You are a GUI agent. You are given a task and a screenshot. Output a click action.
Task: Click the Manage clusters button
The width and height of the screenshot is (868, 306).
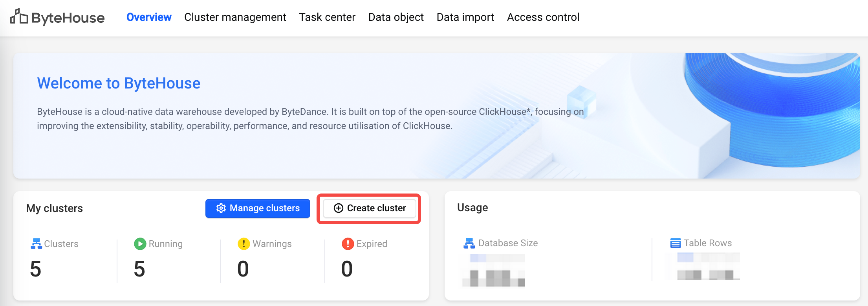[258, 208]
